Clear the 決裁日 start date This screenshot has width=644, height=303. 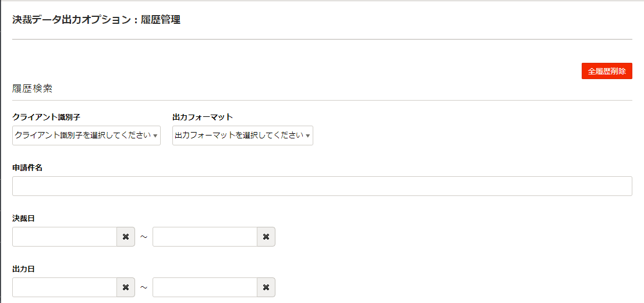click(x=125, y=237)
